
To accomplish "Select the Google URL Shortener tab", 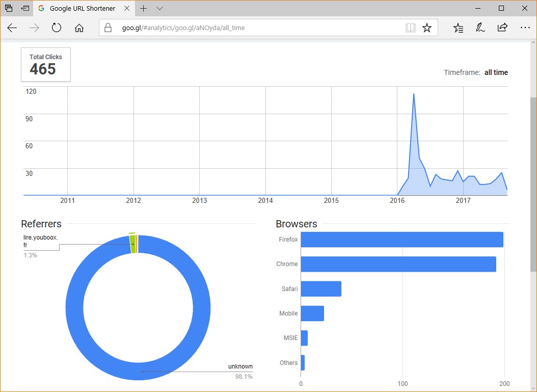I will click(x=82, y=8).
